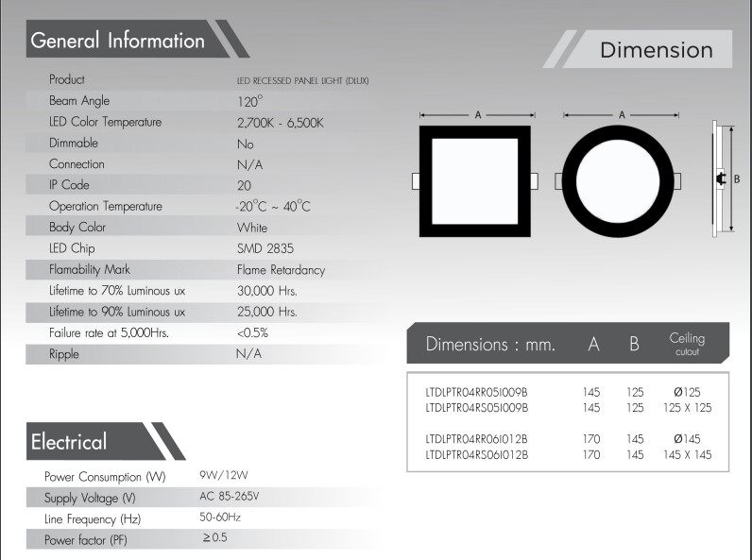Image resolution: width=752 pixels, height=560 pixels.
Task: Select the Flame Retardancy value
Action: pos(281,270)
